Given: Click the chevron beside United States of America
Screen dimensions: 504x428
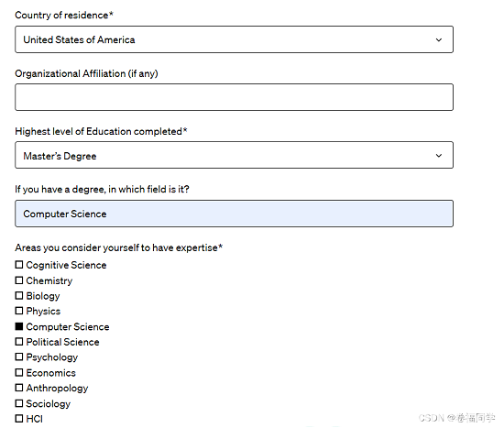Looking at the screenshot, I should tap(439, 40).
